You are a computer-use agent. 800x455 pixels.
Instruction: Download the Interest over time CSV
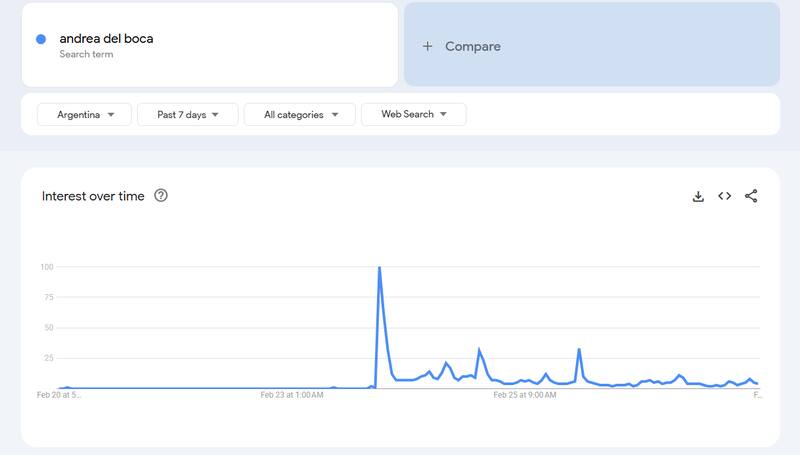698,196
